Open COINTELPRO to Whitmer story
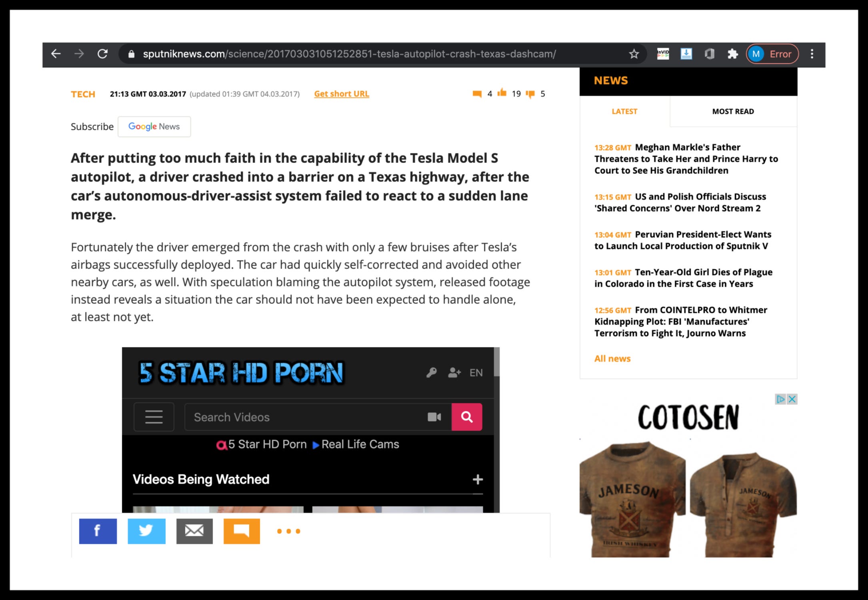Viewport: 868px width, 600px height. pyautogui.click(x=680, y=322)
